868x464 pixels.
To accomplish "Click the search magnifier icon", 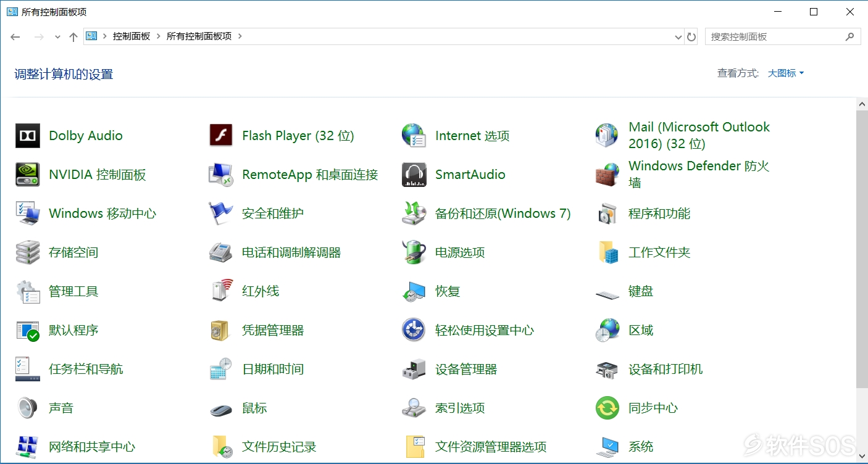I will [850, 36].
